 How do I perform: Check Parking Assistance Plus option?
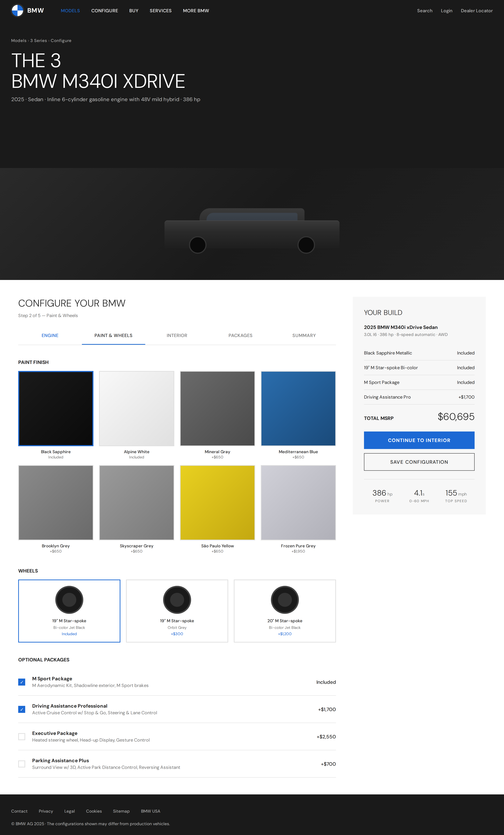(x=22, y=764)
